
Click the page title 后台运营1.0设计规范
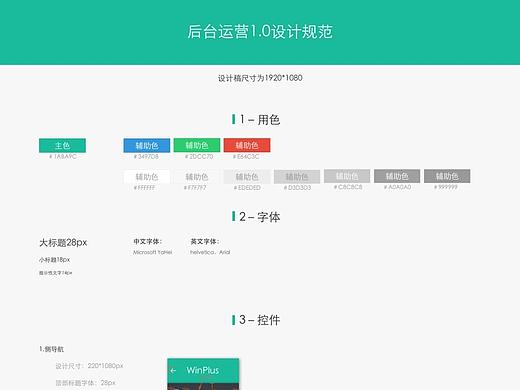pyautogui.click(x=260, y=32)
